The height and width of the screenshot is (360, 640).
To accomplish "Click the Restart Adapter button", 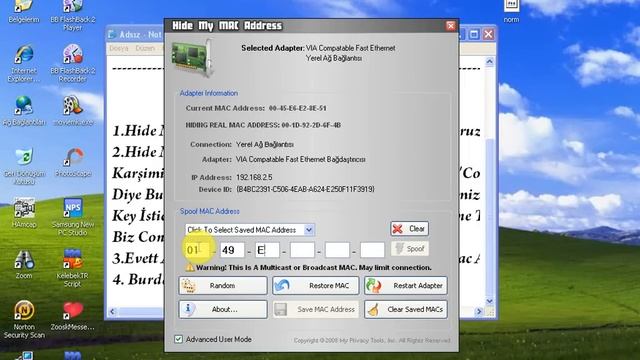I will coord(406,286).
